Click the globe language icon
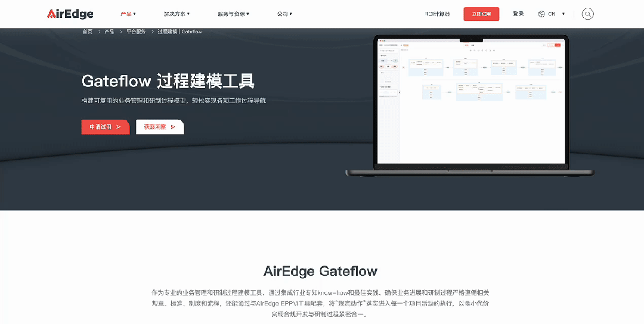 [541, 14]
